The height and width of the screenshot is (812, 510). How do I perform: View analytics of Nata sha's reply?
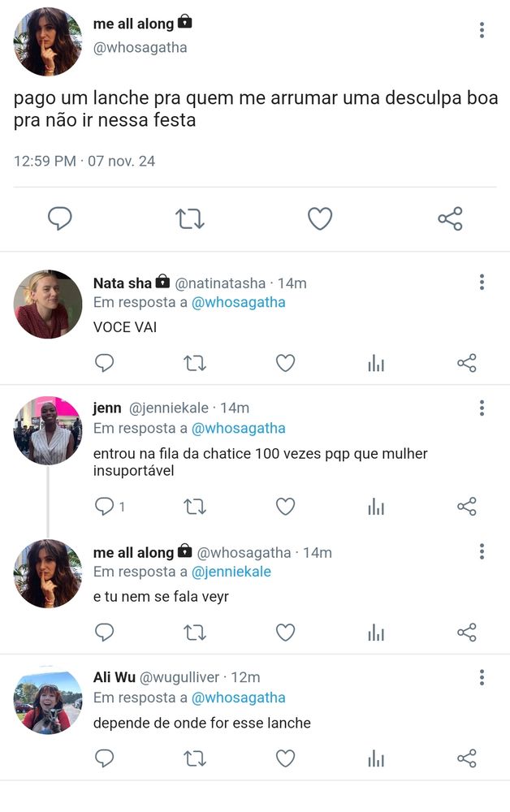[x=376, y=363]
